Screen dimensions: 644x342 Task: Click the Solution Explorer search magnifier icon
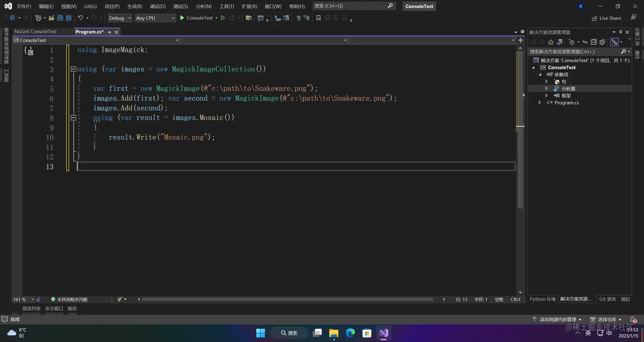pos(623,51)
